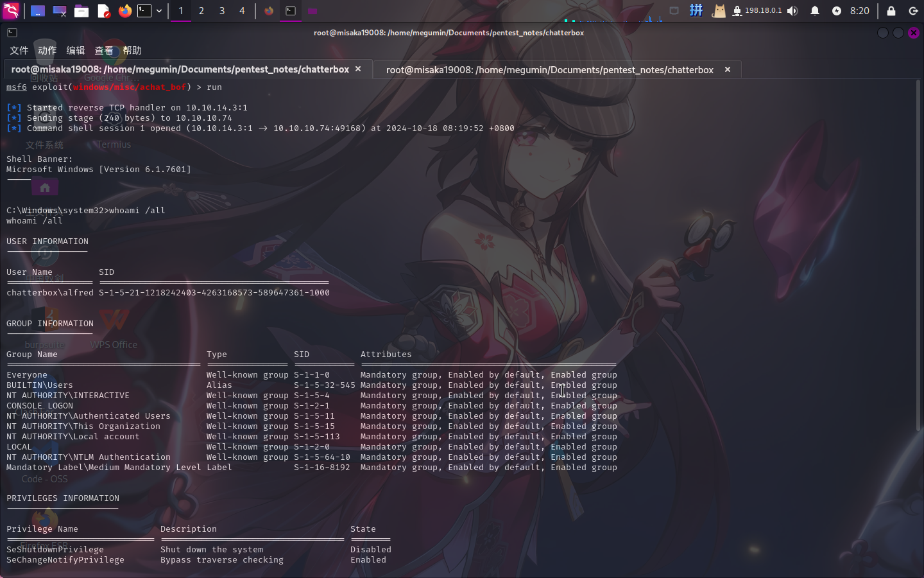Maximize the terminal window
Screen dimensions: 924x578
[898, 33]
